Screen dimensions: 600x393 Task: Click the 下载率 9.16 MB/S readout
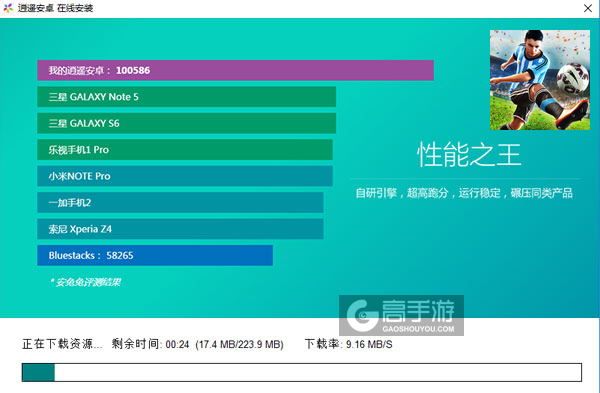348,344
